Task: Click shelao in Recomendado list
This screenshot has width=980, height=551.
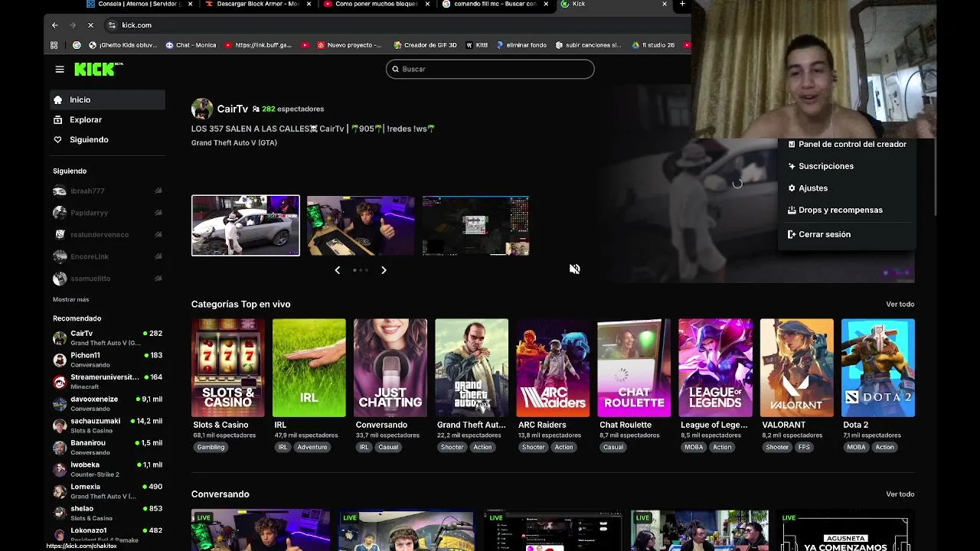Action: coord(107,513)
